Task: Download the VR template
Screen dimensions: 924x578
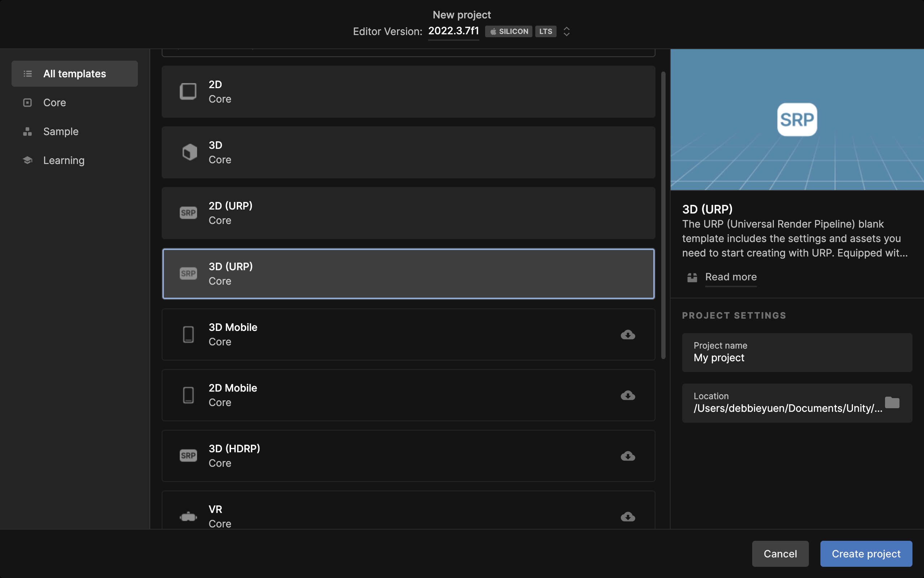Action: click(628, 517)
